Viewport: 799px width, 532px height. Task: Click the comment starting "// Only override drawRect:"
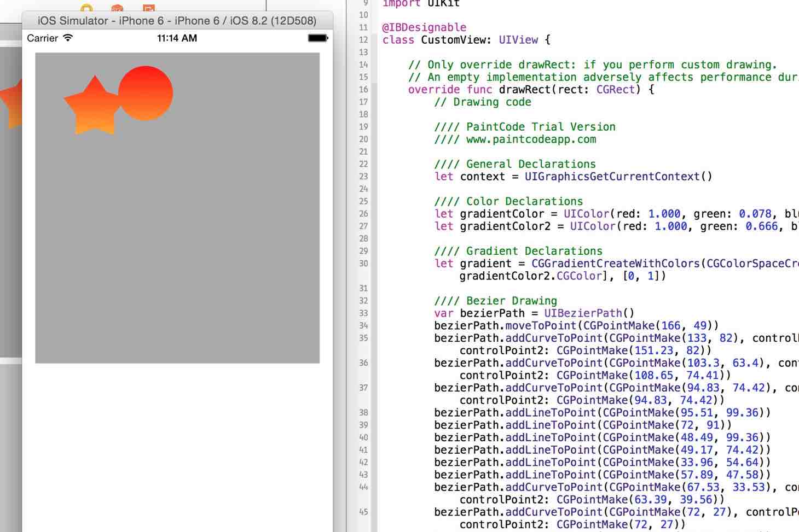point(592,65)
